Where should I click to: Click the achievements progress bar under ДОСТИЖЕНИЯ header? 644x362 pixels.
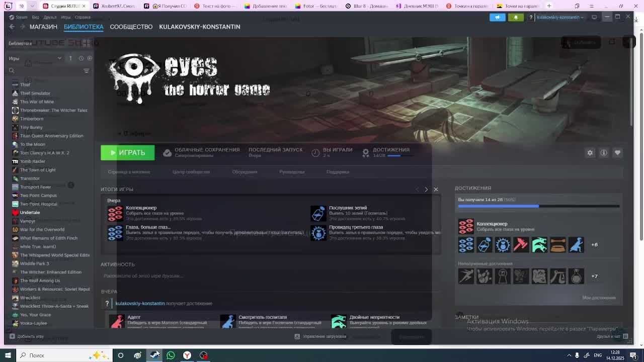click(539, 206)
